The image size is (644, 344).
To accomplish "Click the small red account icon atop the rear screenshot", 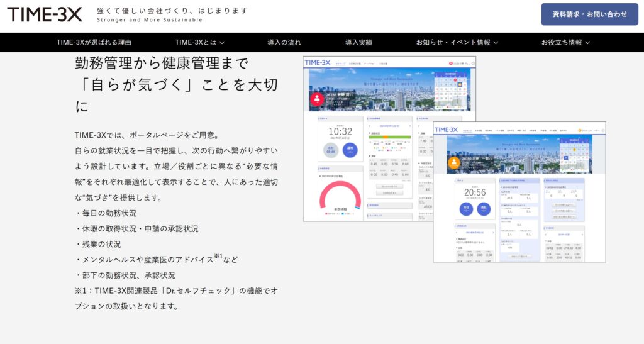I will click(451, 63).
